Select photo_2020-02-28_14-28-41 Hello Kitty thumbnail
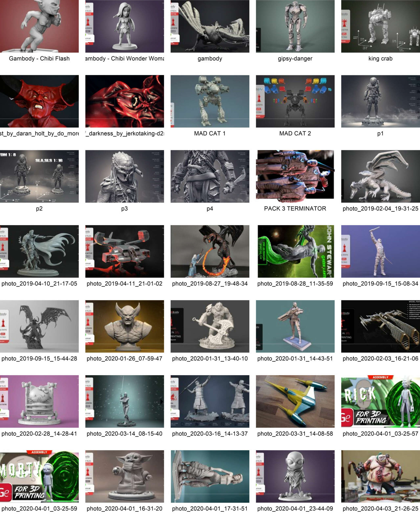This screenshot has width=420, height=517. pyautogui.click(x=39, y=401)
